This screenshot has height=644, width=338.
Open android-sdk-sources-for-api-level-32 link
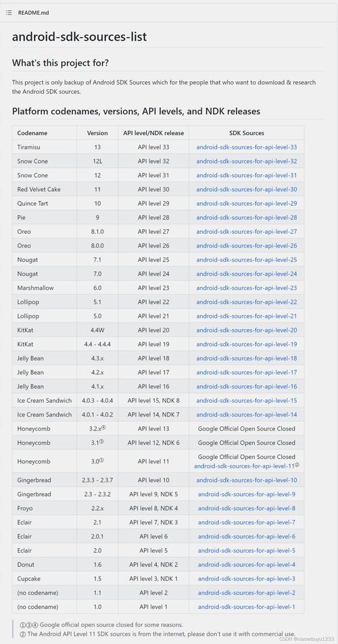coord(247,161)
